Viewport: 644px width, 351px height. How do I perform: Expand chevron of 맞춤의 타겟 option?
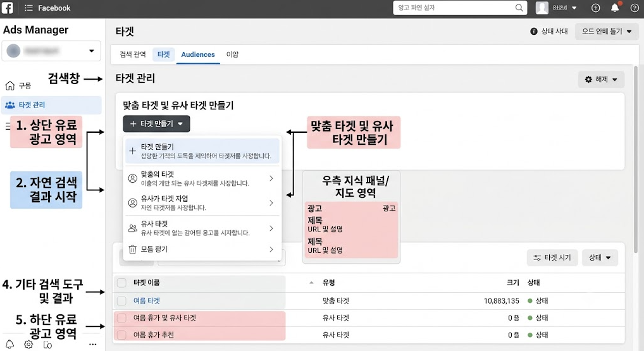coord(271,178)
